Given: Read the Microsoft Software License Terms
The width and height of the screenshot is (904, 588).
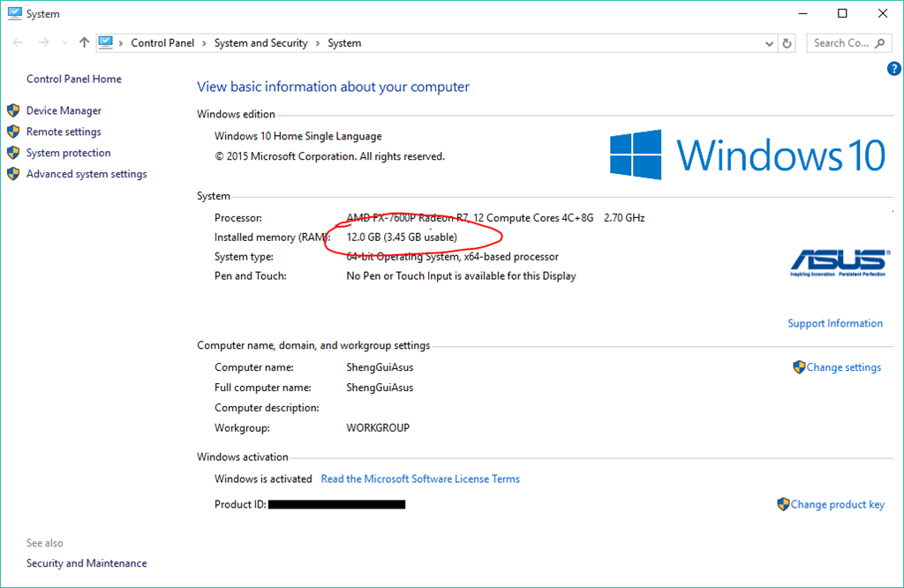Looking at the screenshot, I should coord(420,479).
